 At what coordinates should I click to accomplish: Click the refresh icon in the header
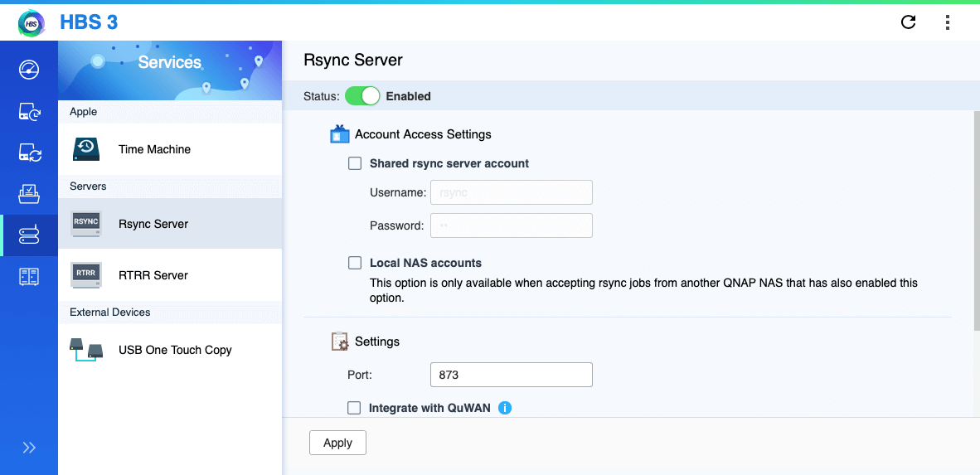click(908, 22)
